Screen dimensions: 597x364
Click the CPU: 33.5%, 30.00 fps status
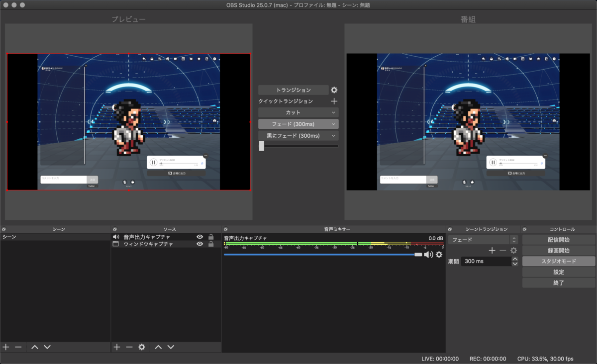(x=545, y=359)
